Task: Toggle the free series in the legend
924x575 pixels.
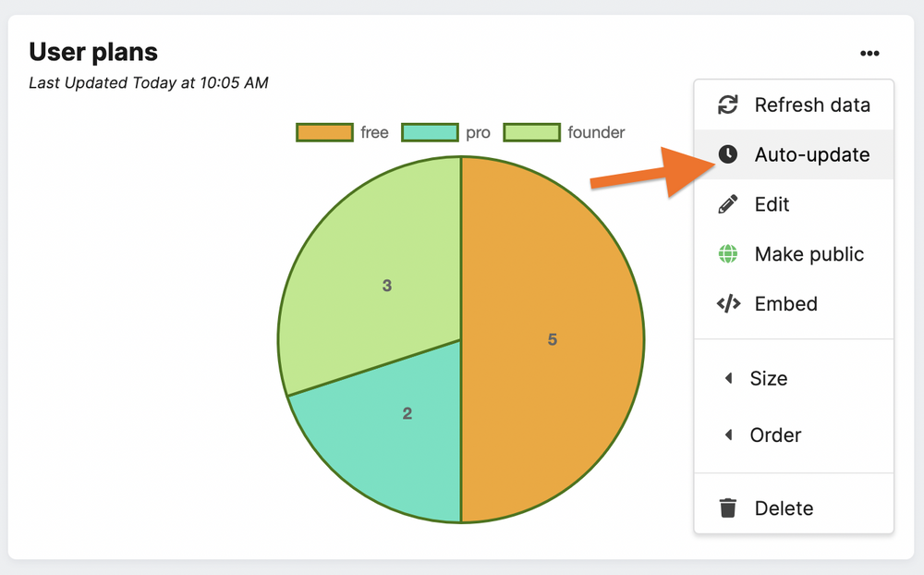Action: pyautogui.click(x=372, y=132)
